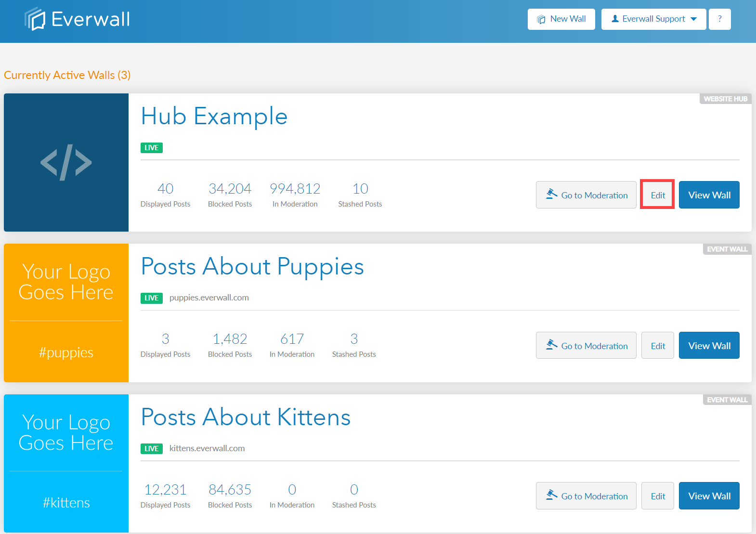Open the Posts About Puppies title
This screenshot has width=756, height=534.
[x=252, y=267]
